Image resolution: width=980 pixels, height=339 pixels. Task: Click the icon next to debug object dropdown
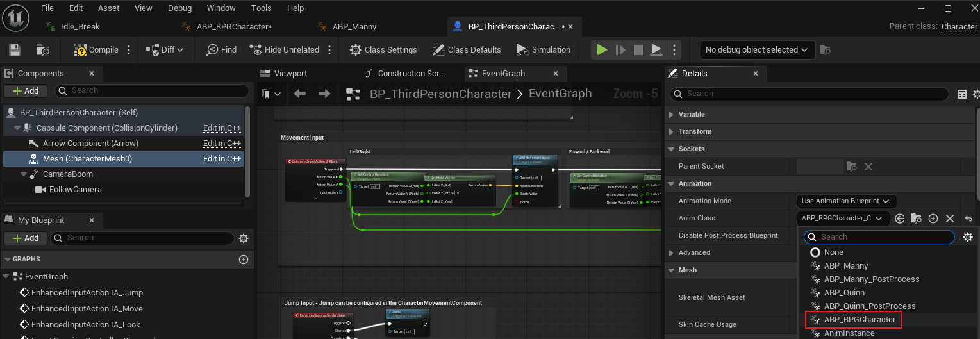pyautogui.click(x=826, y=50)
